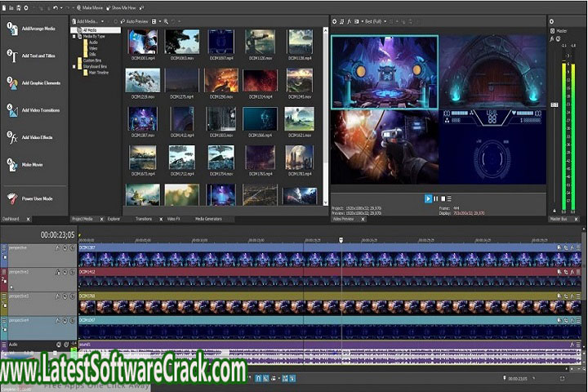This screenshot has height=392, width=588.
Task: Open project properties gear in top toolbar
Action: (26, 7)
